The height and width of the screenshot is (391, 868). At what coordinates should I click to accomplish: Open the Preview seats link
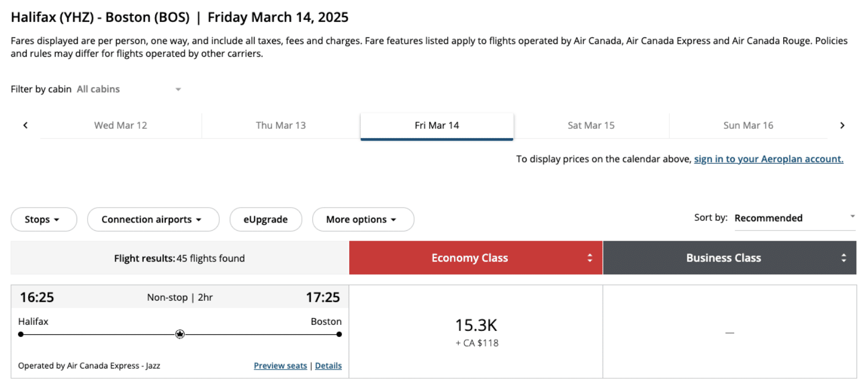280,366
